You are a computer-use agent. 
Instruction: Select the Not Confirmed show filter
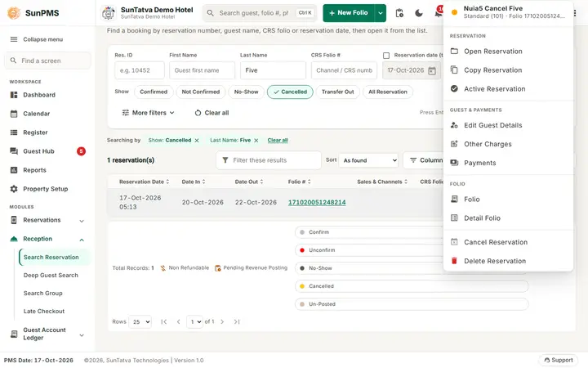pyautogui.click(x=201, y=92)
